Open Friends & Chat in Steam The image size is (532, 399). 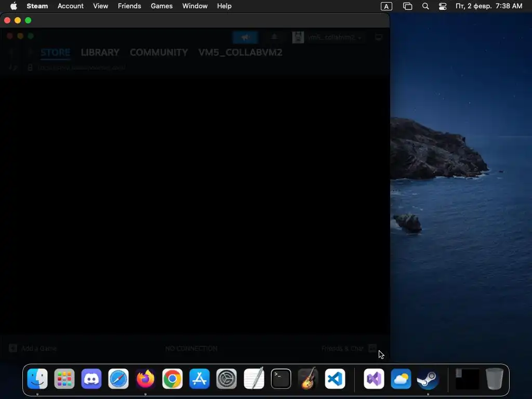pyautogui.click(x=349, y=348)
